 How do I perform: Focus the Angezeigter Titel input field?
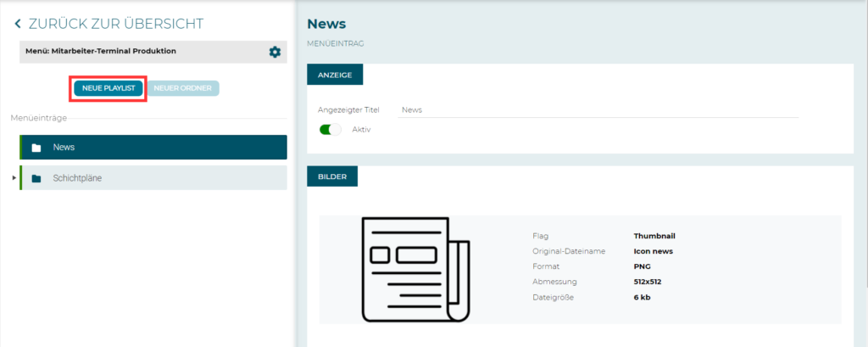(598, 110)
